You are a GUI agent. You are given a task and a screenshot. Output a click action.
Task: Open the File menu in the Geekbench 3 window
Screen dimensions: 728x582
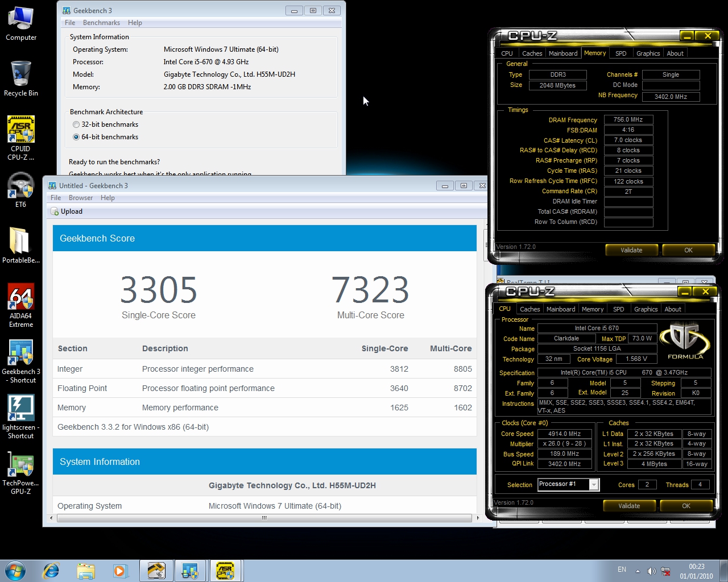click(70, 23)
